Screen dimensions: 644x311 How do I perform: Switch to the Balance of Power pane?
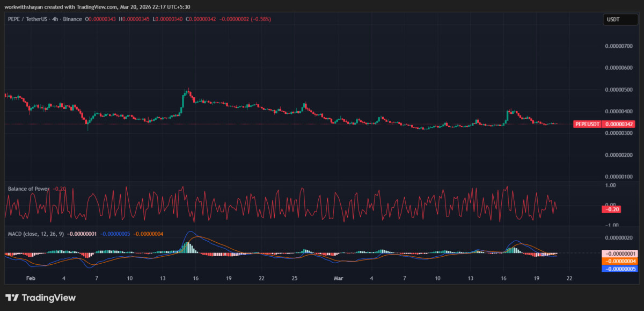(268, 204)
